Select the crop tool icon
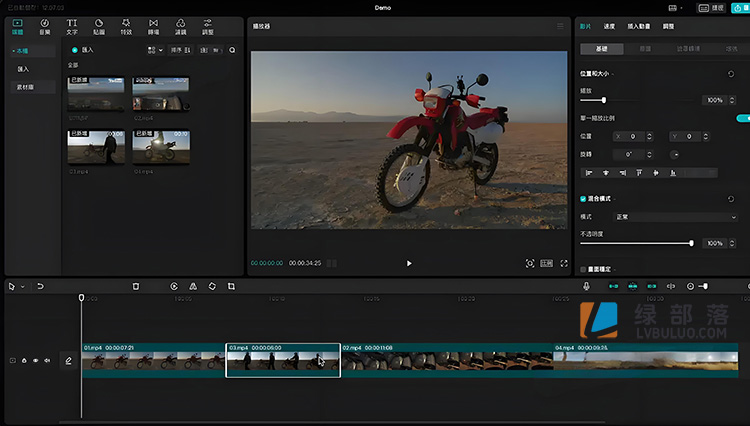The image size is (750, 426). pos(231,286)
